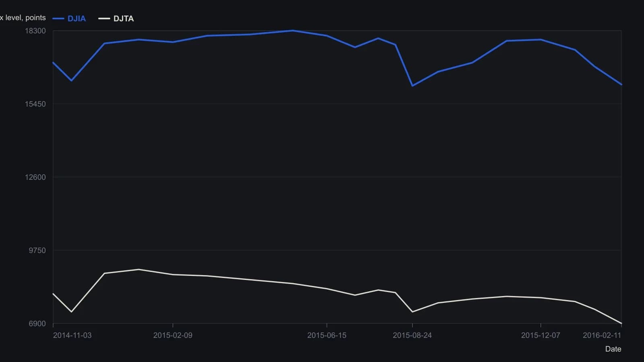The width and height of the screenshot is (644, 362).
Task: Click the white DJTA legend line swatch
Action: pos(104,19)
